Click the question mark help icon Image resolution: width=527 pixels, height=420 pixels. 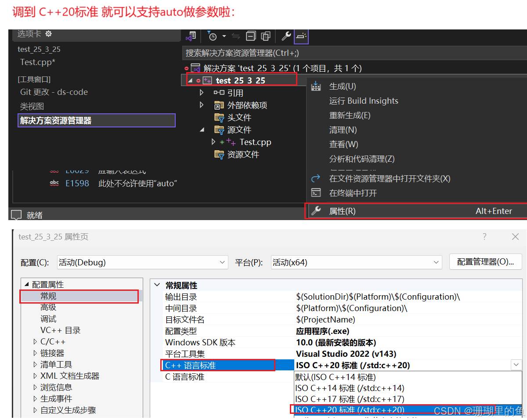point(484,237)
